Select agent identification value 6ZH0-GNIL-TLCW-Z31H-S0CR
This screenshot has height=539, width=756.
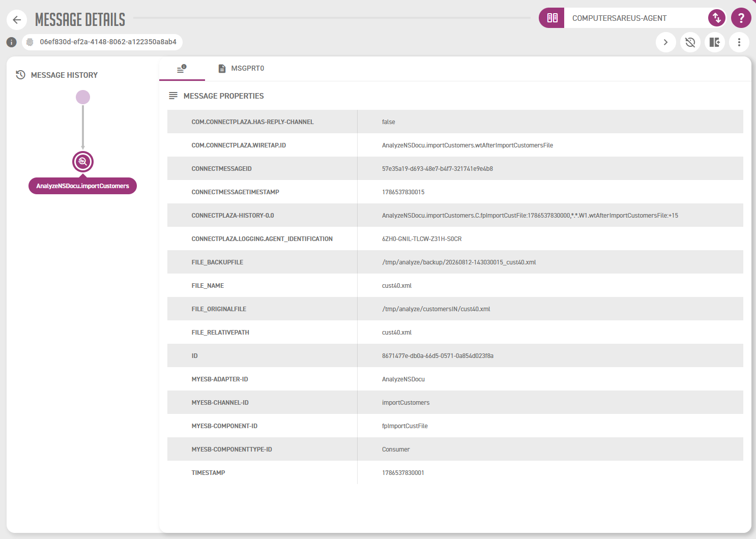click(x=422, y=239)
